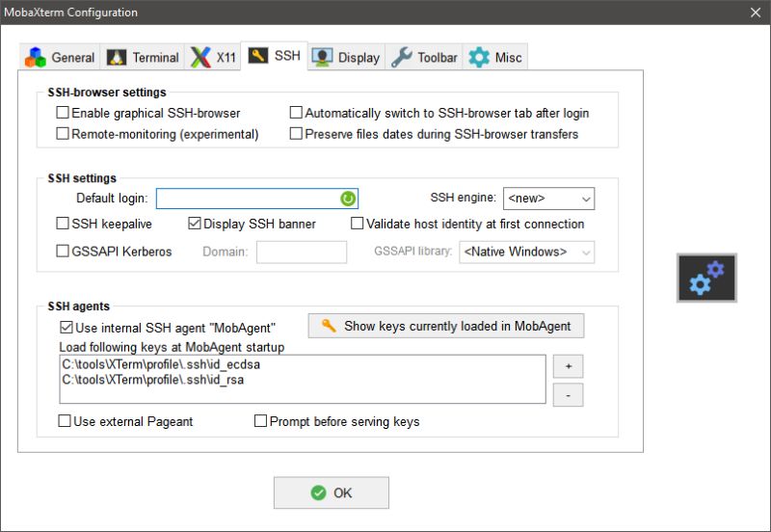The image size is (771, 532).
Task: Click the Display tab monitor icon
Action: click(x=322, y=57)
